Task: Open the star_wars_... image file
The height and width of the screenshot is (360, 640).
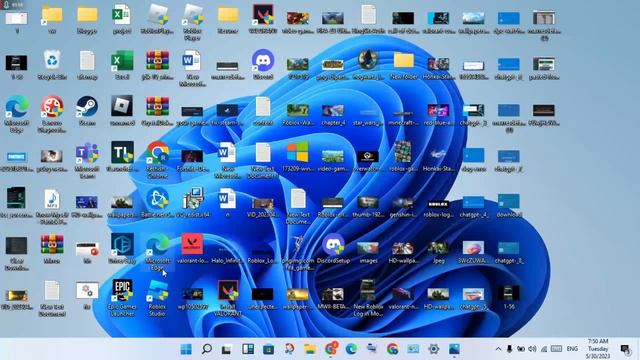Action: click(368, 117)
